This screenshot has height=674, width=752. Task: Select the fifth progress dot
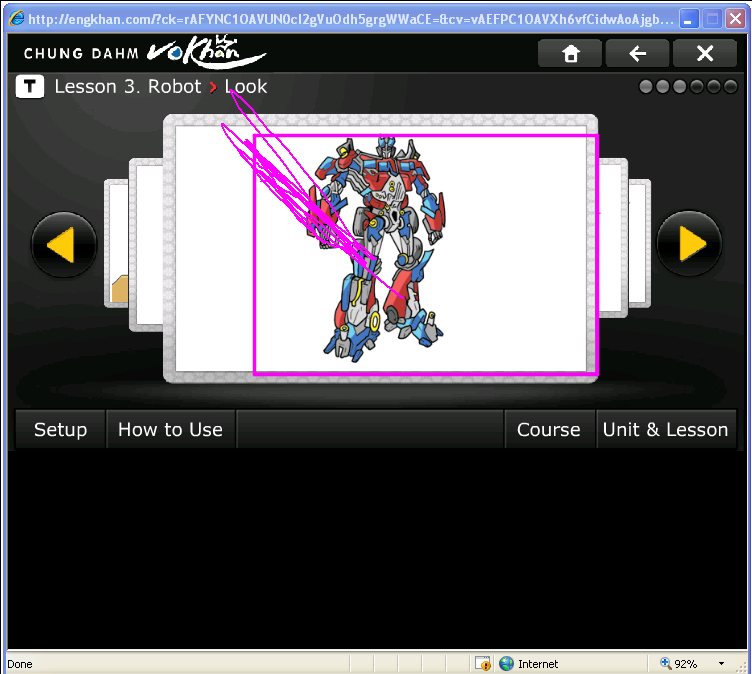[x=714, y=87]
